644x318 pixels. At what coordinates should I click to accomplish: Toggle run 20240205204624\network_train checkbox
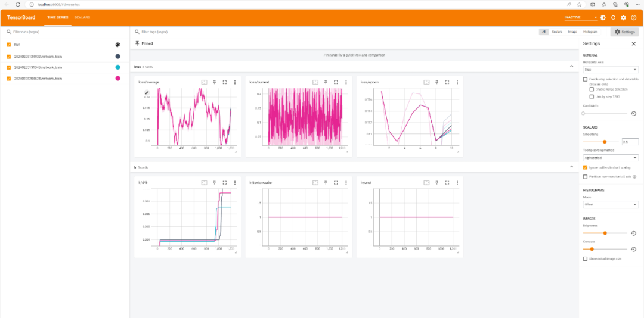click(8, 79)
